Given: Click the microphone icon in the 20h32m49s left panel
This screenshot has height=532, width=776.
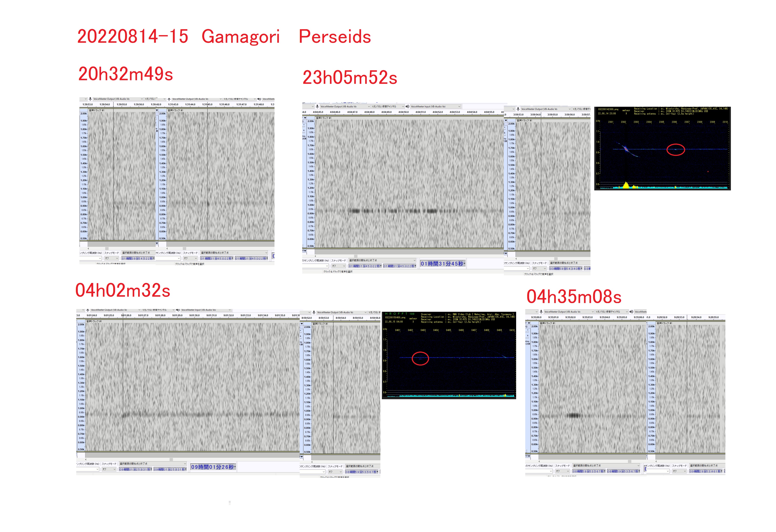Looking at the screenshot, I should click(90, 99).
